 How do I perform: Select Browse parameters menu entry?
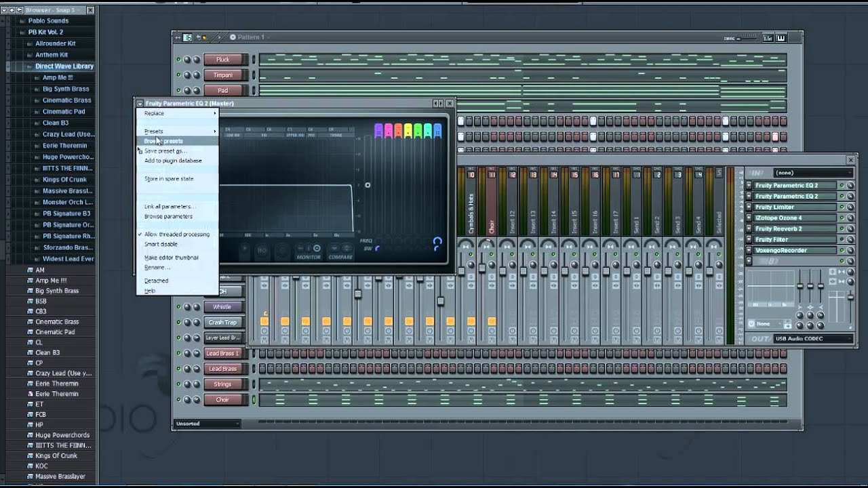177,216
